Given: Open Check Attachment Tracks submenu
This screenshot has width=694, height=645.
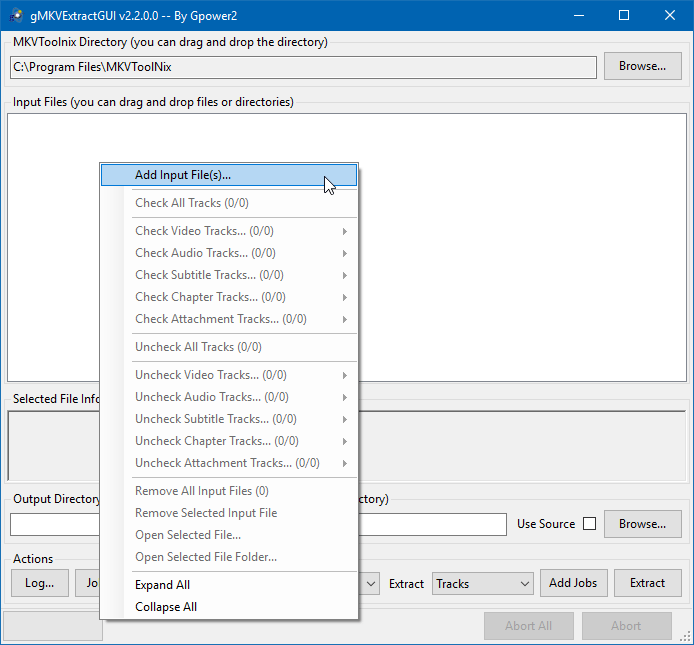Looking at the screenshot, I should click(229, 319).
